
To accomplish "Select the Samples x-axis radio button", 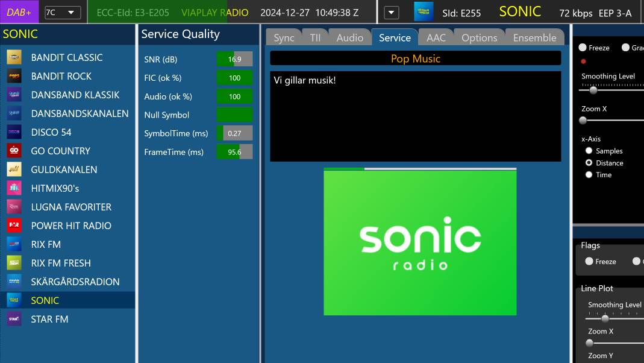I will click(x=589, y=151).
